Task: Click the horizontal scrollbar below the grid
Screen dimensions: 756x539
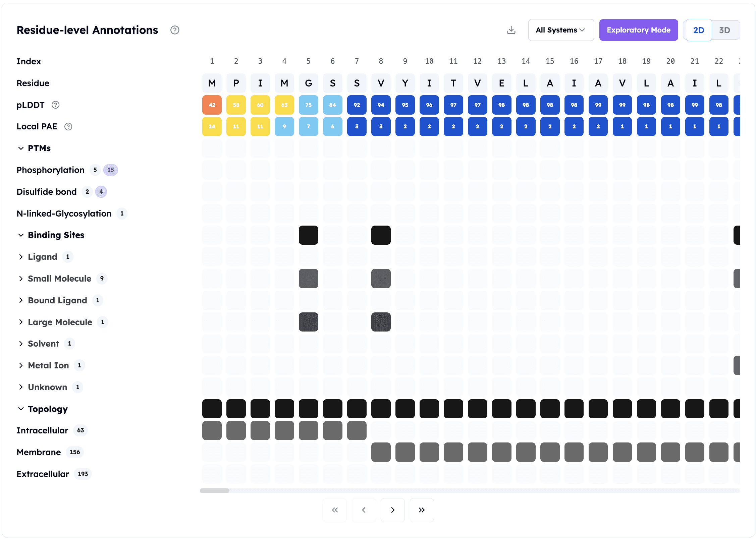Action: point(215,491)
